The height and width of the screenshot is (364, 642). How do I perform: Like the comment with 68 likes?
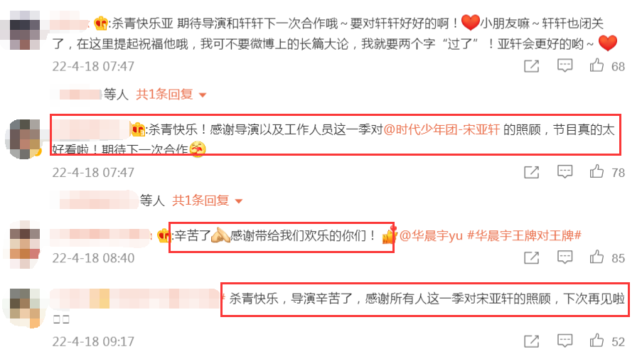(596, 65)
